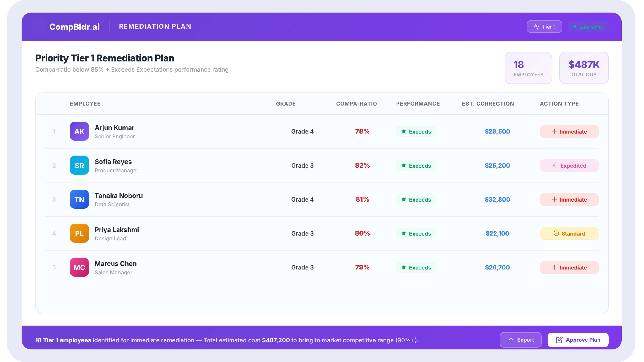Click the 18 Employees summary card

pos(528,68)
